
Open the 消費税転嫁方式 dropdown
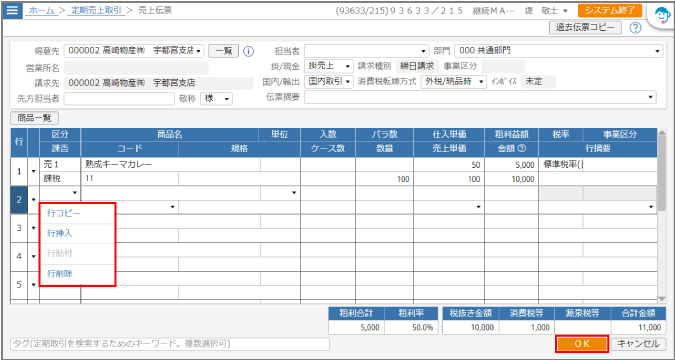(x=454, y=81)
